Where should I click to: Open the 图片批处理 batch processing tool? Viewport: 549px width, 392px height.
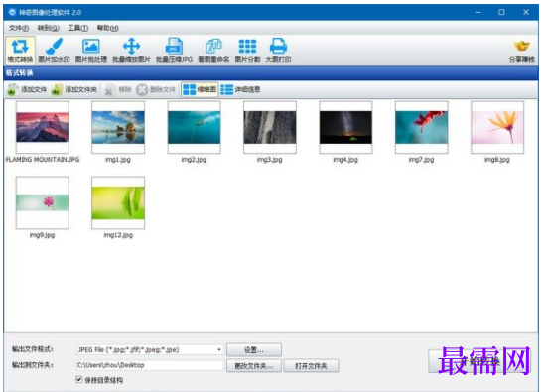point(91,51)
